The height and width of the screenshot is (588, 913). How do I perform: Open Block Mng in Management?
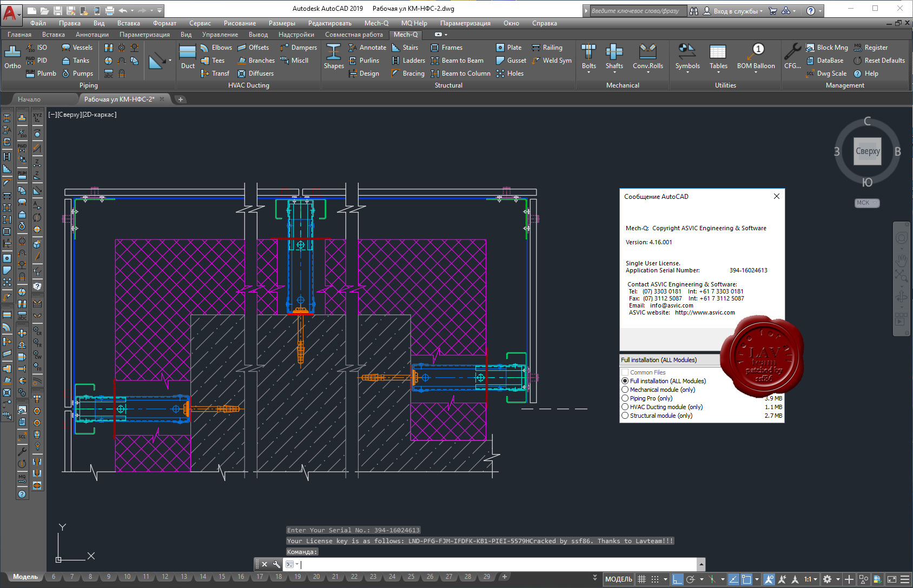826,48
